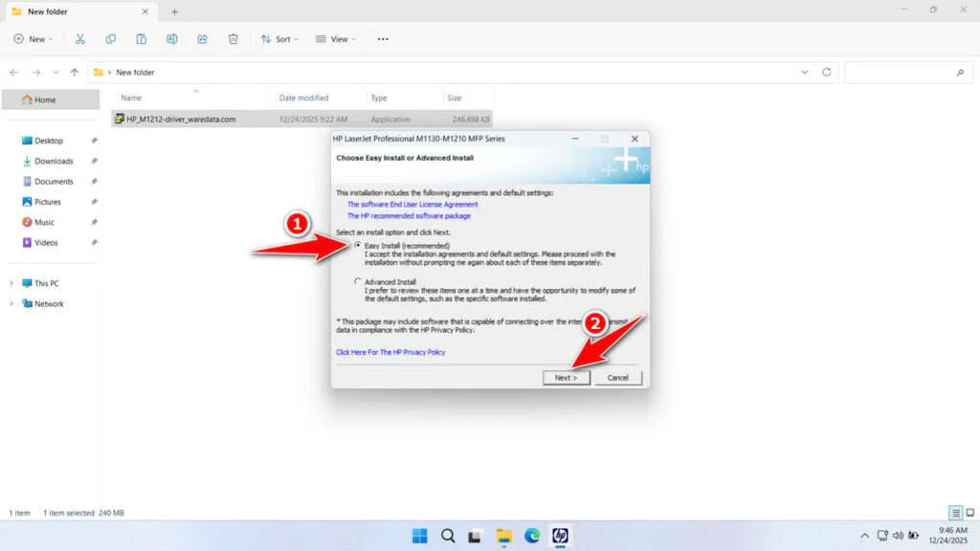Open the software End User License Agreement link
This screenshot has width=980, height=551.
click(412, 204)
